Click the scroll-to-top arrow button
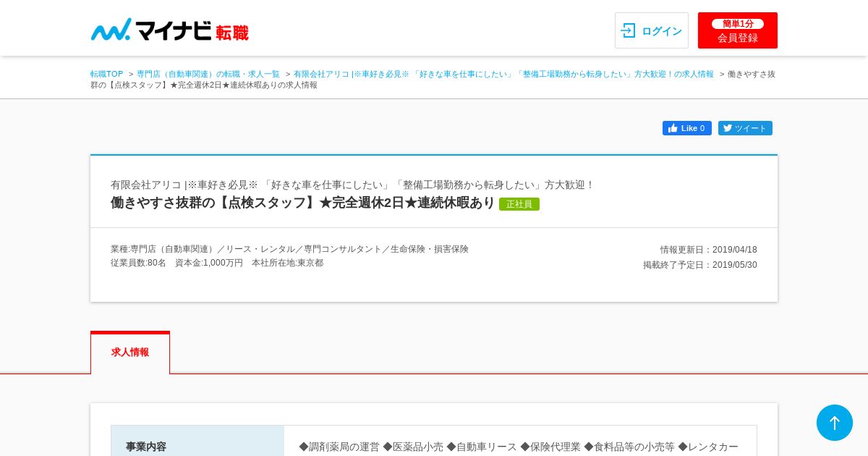The width and height of the screenshot is (868, 456). click(835, 423)
